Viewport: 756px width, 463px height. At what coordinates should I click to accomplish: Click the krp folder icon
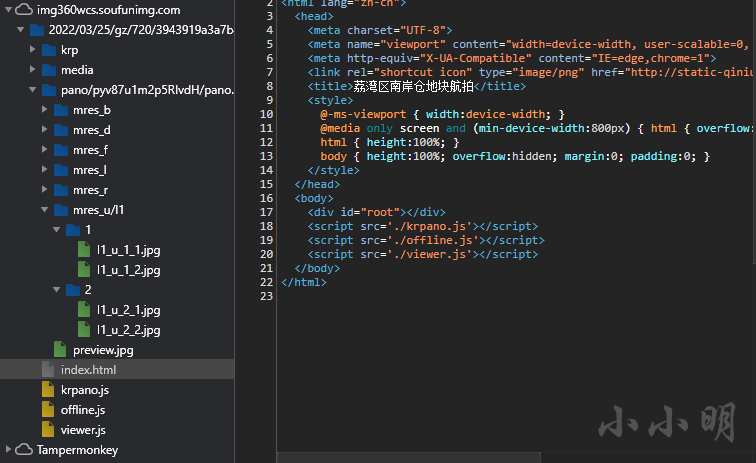[x=49, y=50]
